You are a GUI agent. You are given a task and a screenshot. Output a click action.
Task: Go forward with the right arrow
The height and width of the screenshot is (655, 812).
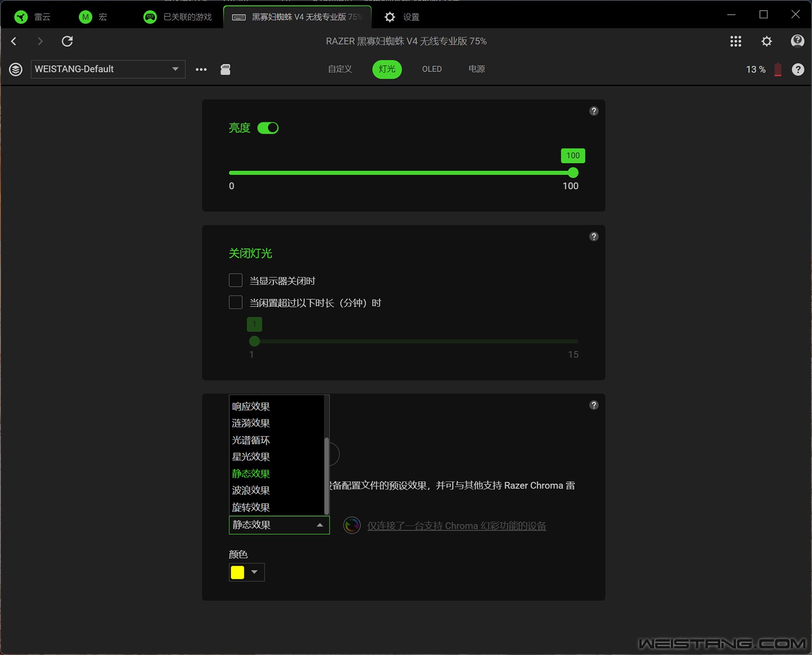click(40, 42)
